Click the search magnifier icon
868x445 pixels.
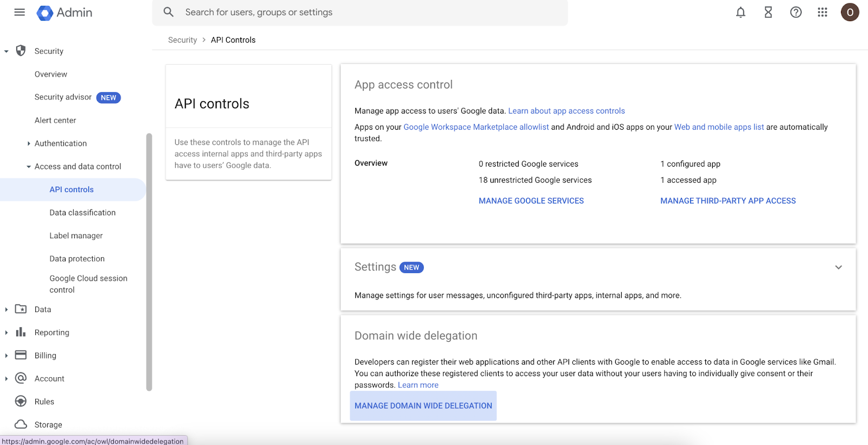(x=169, y=12)
